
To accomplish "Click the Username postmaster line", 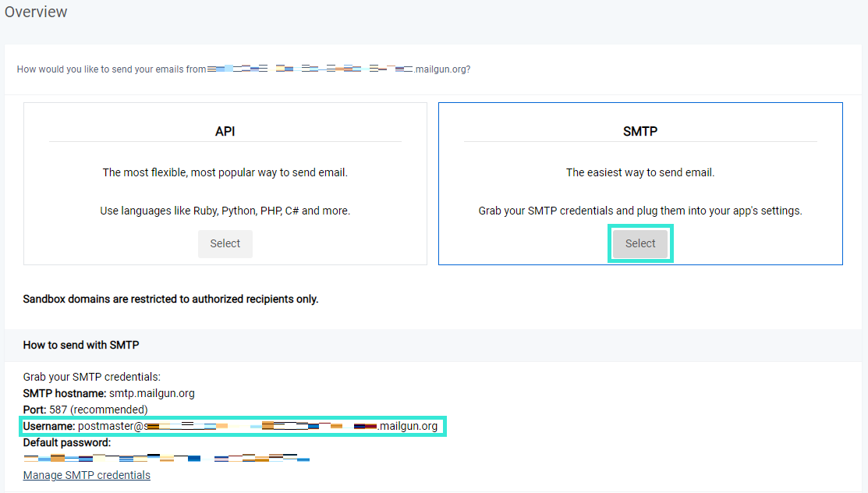I will click(x=230, y=426).
